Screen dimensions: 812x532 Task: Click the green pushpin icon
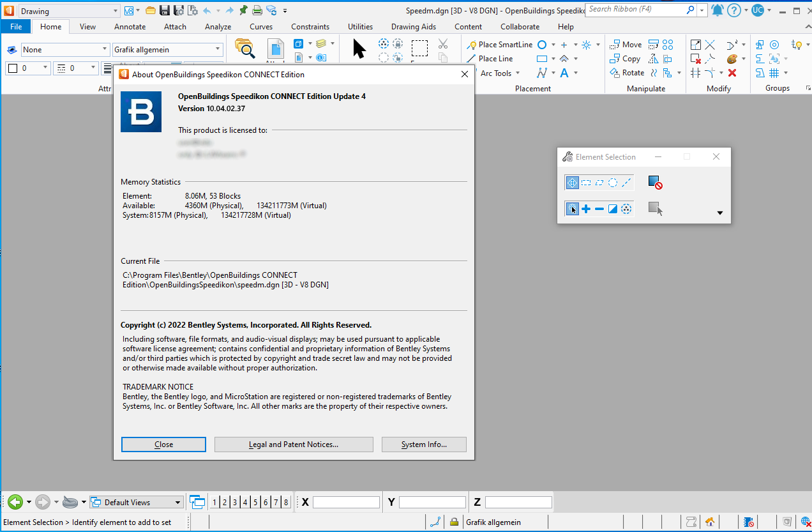pos(243,10)
